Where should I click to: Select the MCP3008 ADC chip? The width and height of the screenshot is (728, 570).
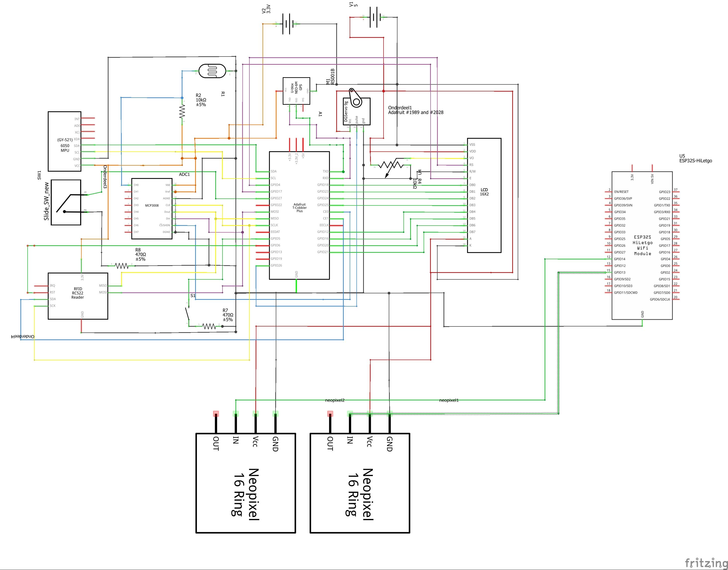pos(152,208)
